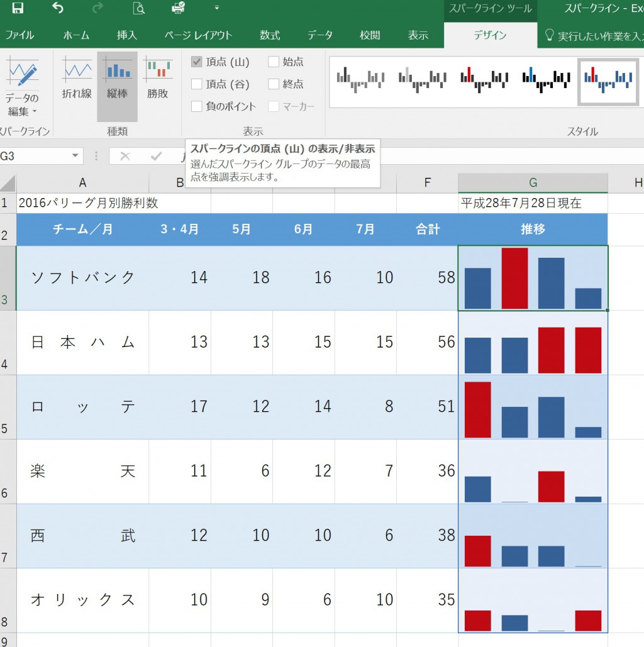This screenshot has width=644, height=647.
Task: Select black style with blue high point
Action: coord(546,80)
